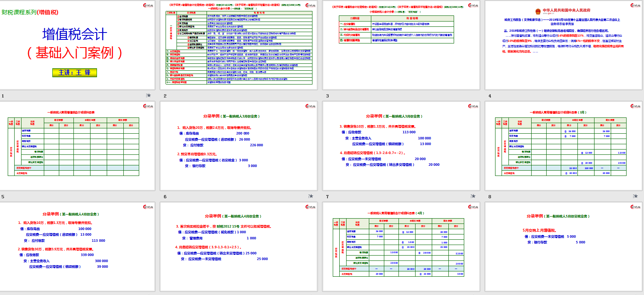Screen dimensions: 644x295
Task: Click the yellow 主讲：王锋 box on slide 1
Action: [74, 73]
